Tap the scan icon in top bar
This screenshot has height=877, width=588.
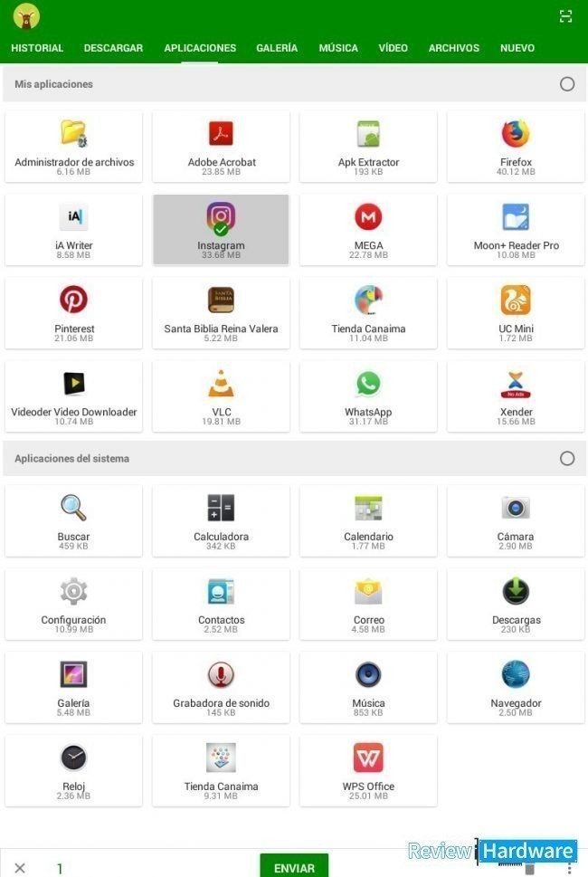(565, 16)
